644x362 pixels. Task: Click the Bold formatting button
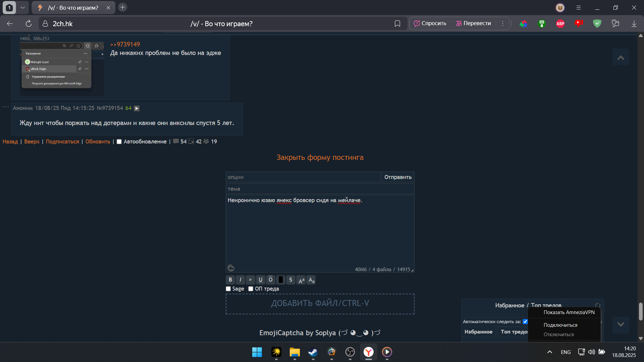tap(230, 280)
